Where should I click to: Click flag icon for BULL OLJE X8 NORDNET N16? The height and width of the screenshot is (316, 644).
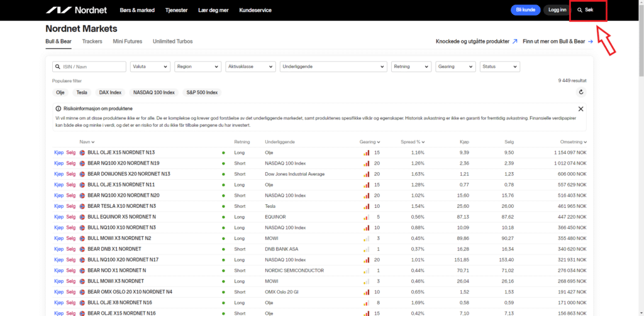point(82,302)
